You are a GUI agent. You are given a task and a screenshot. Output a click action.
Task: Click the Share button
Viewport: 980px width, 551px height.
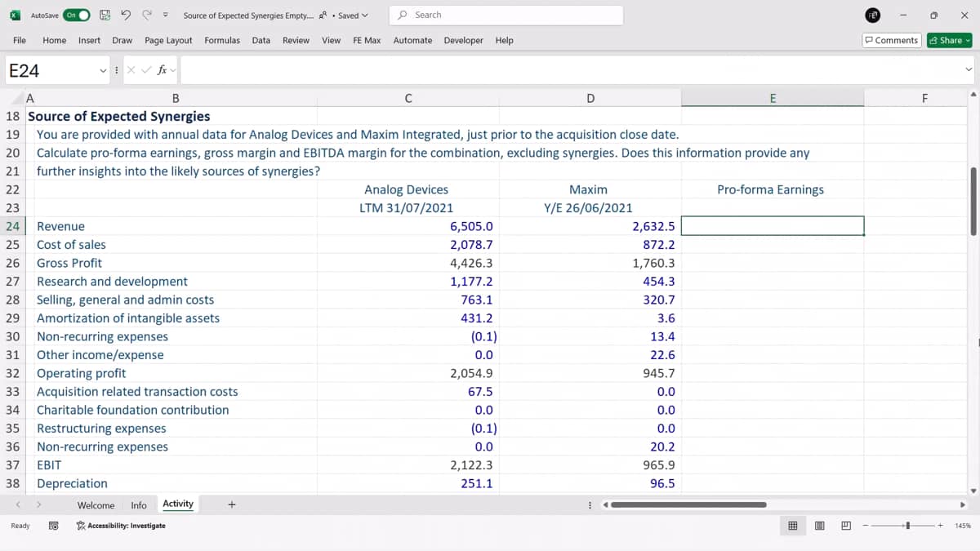tap(950, 40)
